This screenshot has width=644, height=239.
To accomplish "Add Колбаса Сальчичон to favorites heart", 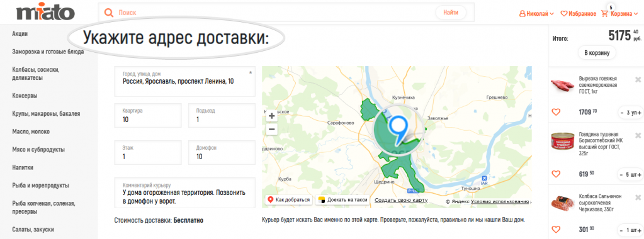I will [556, 230].
